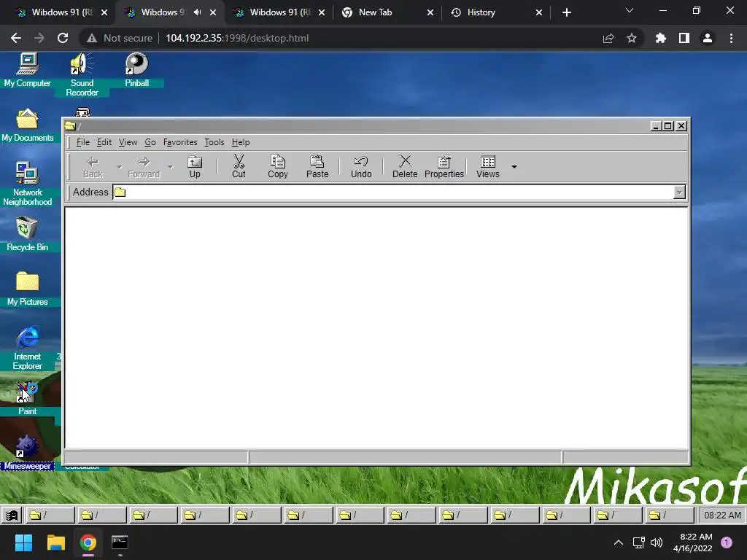Mute the audio-playing Widbows tab
The height and width of the screenshot is (560, 747).
point(197,12)
